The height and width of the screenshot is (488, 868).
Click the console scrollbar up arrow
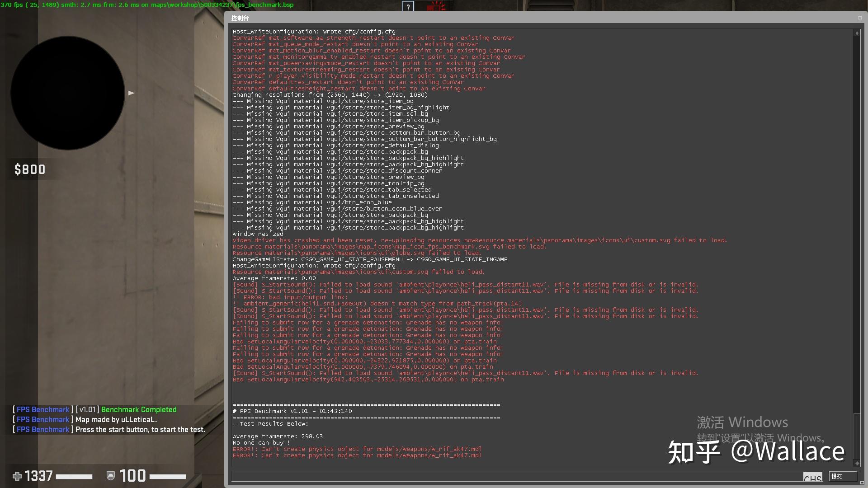point(857,33)
